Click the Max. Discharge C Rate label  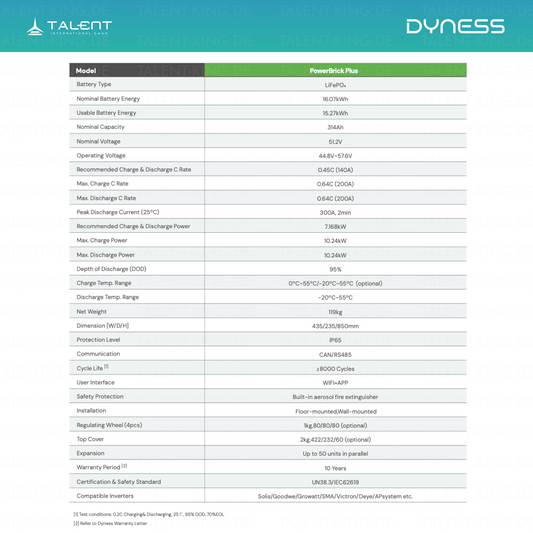(x=106, y=198)
